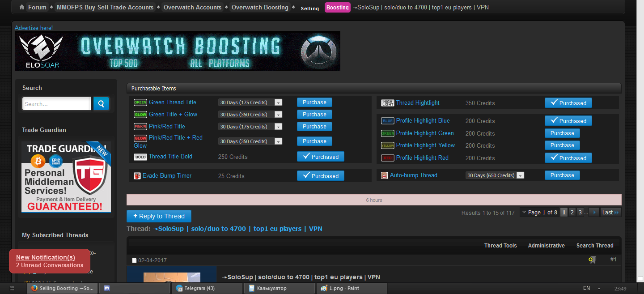Click the RED profile highlight badge
Viewport: 644px width, 294px height.
pos(388,158)
